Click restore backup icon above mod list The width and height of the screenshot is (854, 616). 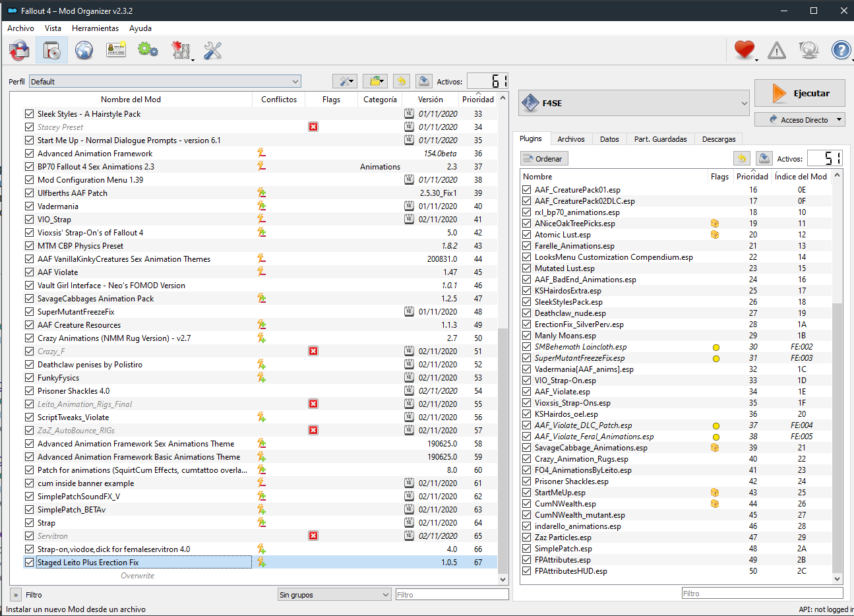point(401,81)
